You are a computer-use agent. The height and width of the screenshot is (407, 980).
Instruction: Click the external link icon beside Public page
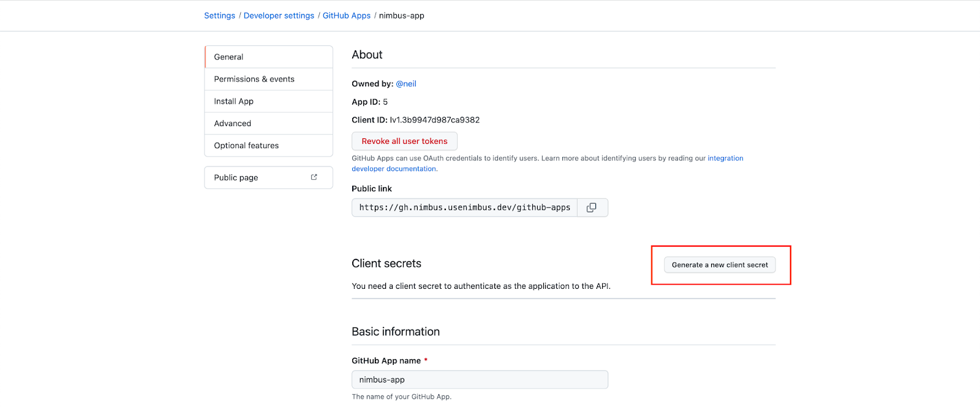coord(314,177)
